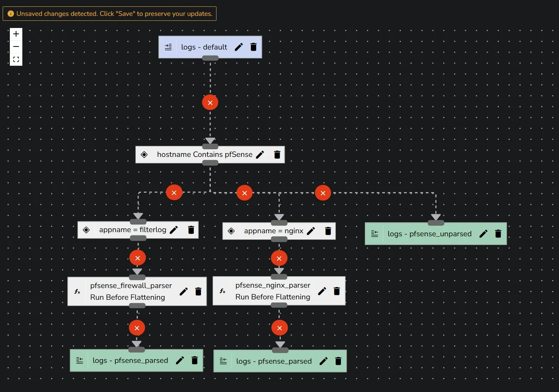Delete the appname = nginx node
This screenshot has height=392, width=559.
pos(328,231)
